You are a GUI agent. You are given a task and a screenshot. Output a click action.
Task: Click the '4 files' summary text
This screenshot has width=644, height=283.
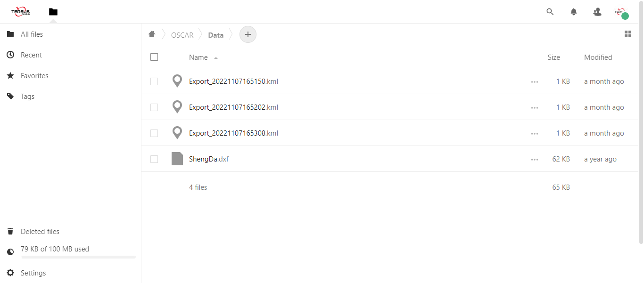198,187
